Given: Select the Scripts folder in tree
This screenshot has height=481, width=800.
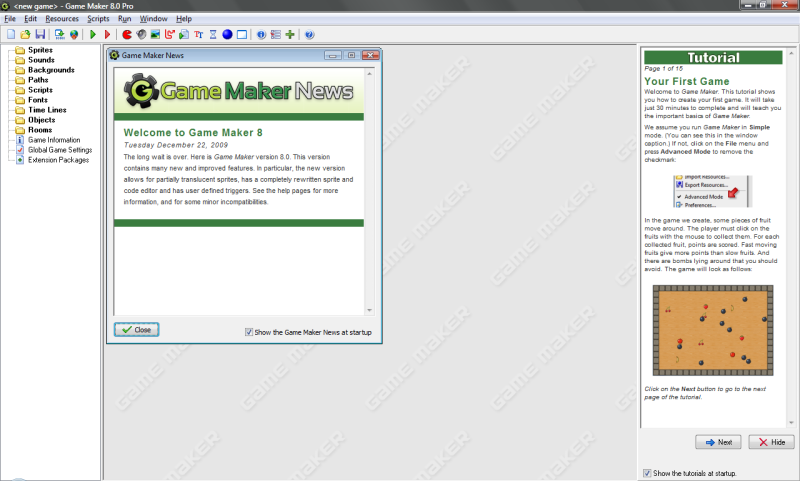Looking at the screenshot, I should click(x=40, y=90).
